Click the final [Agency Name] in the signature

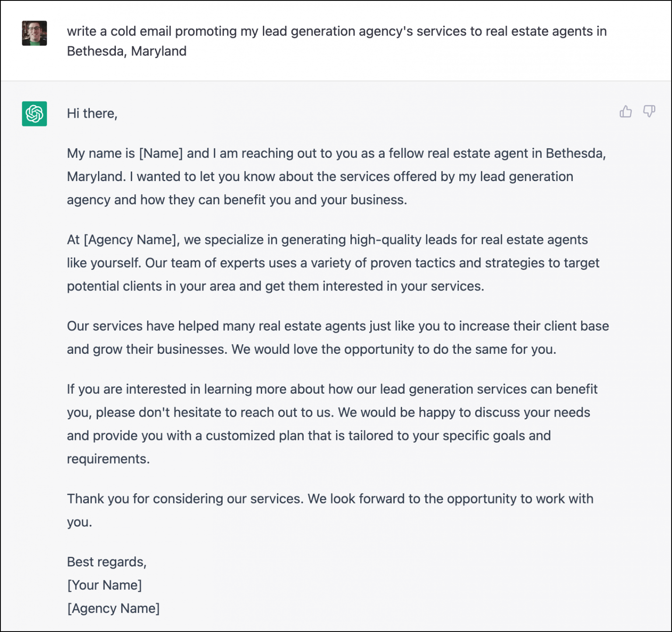[x=115, y=608]
